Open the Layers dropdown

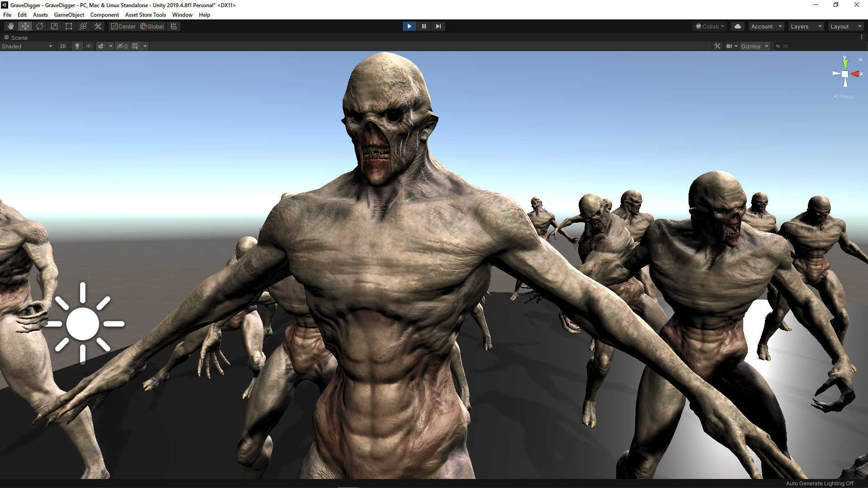tap(806, 26)
